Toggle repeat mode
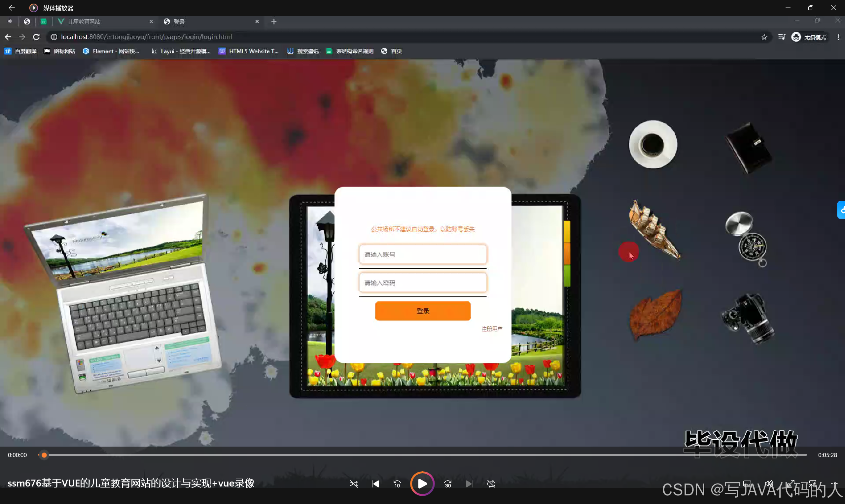The width and height of the screenshot is (845, 504). tap(491, 484)
